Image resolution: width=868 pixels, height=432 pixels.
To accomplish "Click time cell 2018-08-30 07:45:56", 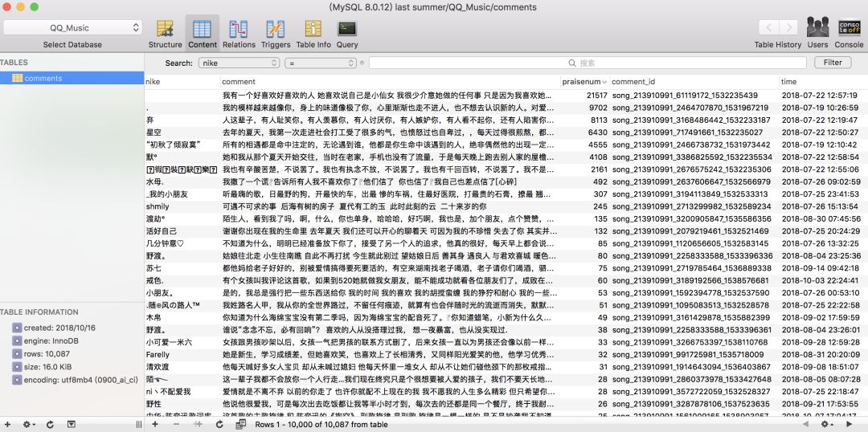I will [x=821, y=218].
